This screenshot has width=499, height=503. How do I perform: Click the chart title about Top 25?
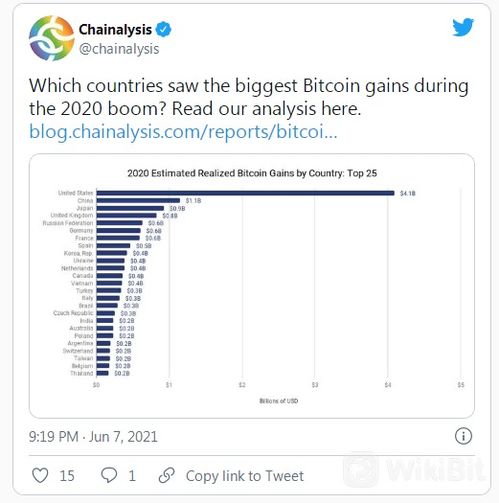tap(252, 173)
